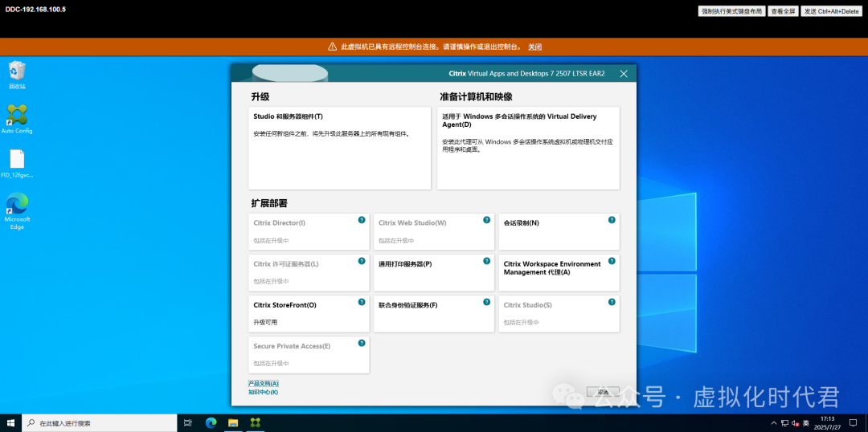Open help for Citrix 许可证服务器
The image size is (868, 432).
click(362, 260)
